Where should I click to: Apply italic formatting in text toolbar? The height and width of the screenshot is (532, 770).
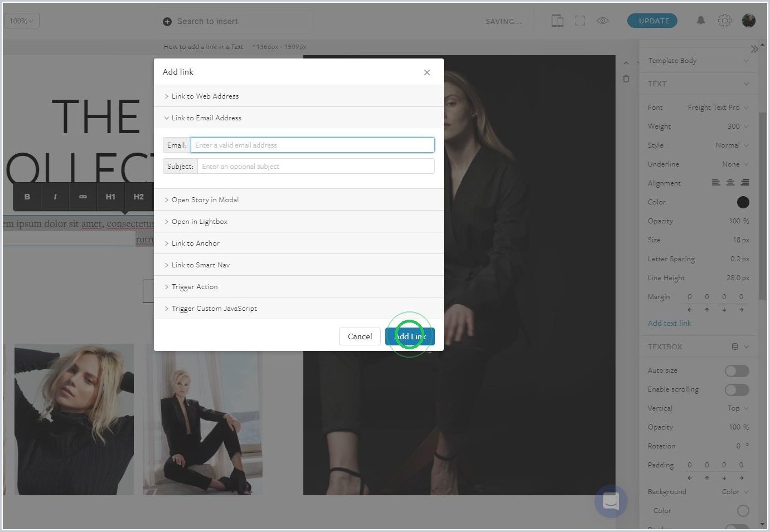pyautogui.click(x=55, y=197)
